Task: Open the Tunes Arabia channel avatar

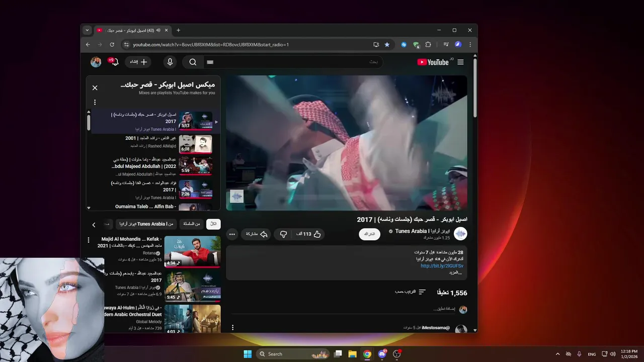Action: pyautogui.click(x=460, y=234)
